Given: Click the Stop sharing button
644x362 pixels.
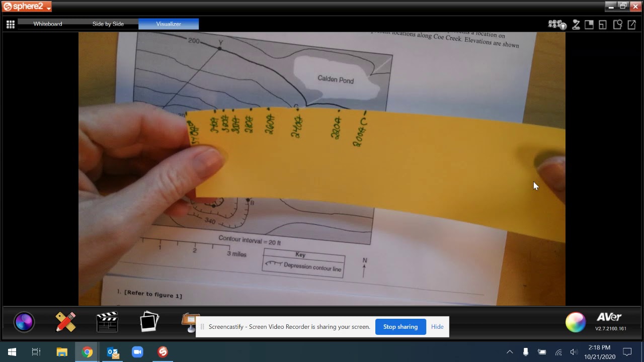Looking at the screenshot, I should tap(400, 327).
